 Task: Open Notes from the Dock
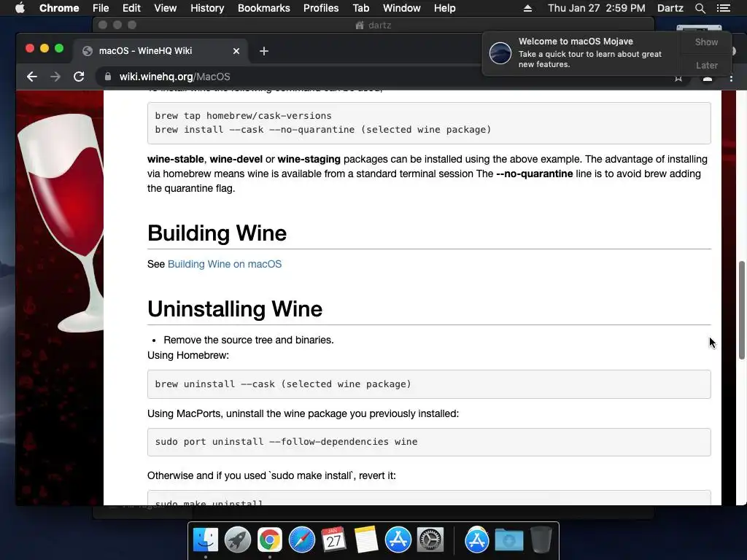tap(366, 540)
